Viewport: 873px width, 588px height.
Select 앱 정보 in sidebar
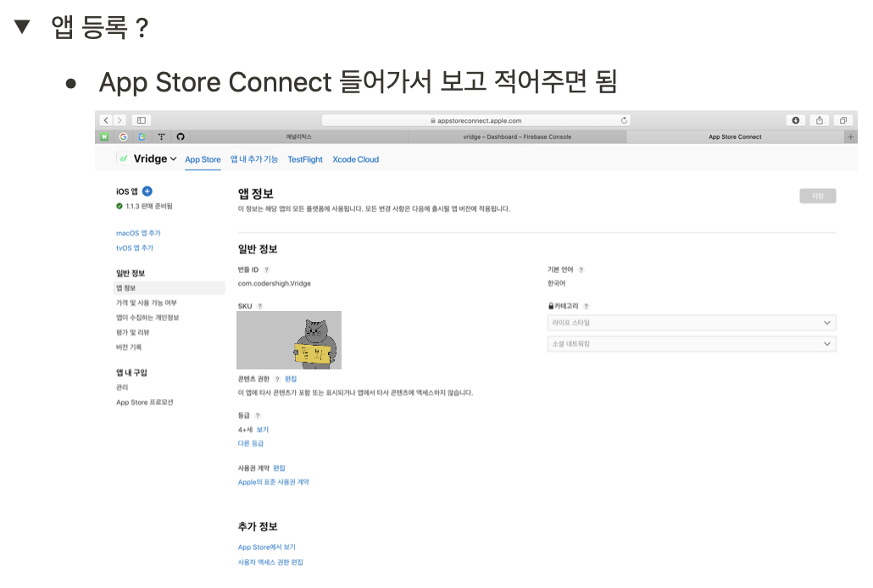[170, 288]
